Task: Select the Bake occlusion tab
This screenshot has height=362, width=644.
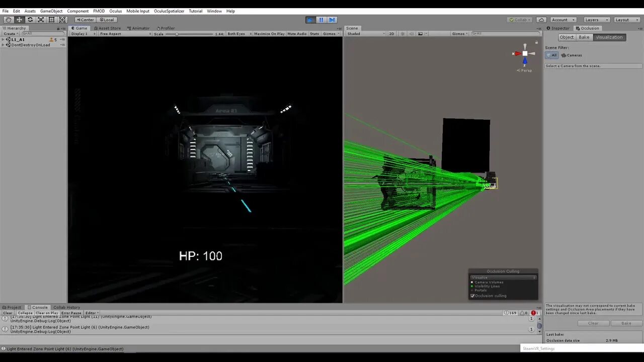Action: click(584, 37)
